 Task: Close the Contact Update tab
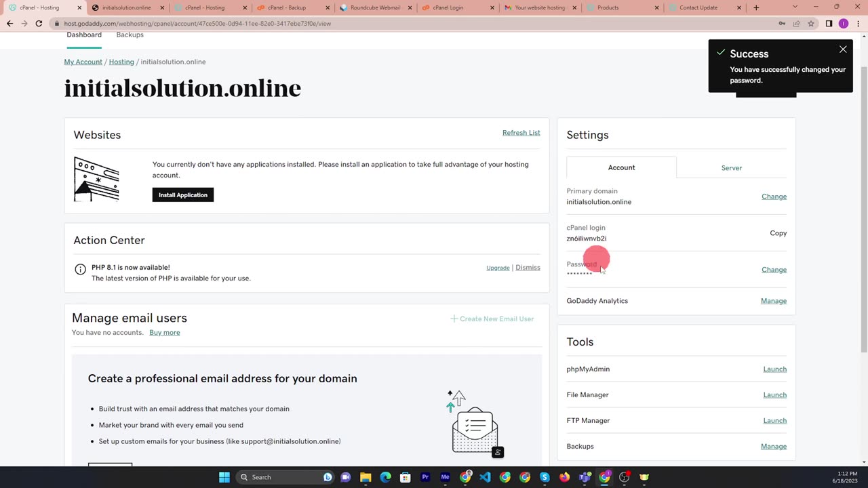pyautogui.click(x=740, y=7)
